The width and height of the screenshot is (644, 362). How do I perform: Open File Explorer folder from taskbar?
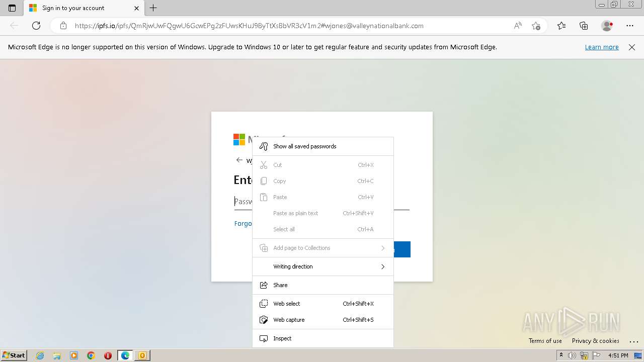57,355
